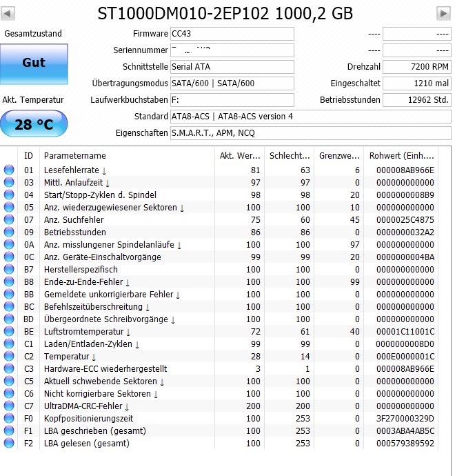Image resolution: width=455 pixels, height=476 pixels.
Task: Select raw value 00001C11001C
Action: [x=405, y=332]
